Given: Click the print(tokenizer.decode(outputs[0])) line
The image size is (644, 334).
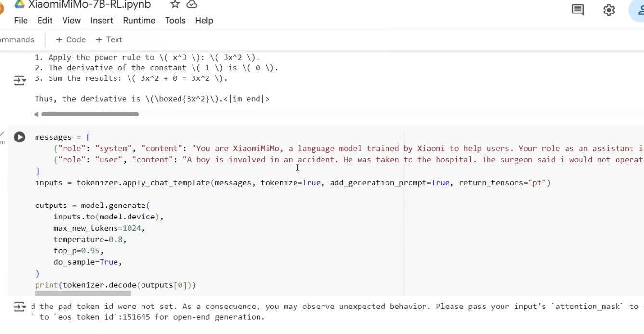Looking at the screenshot, I should tap(116, 285).
